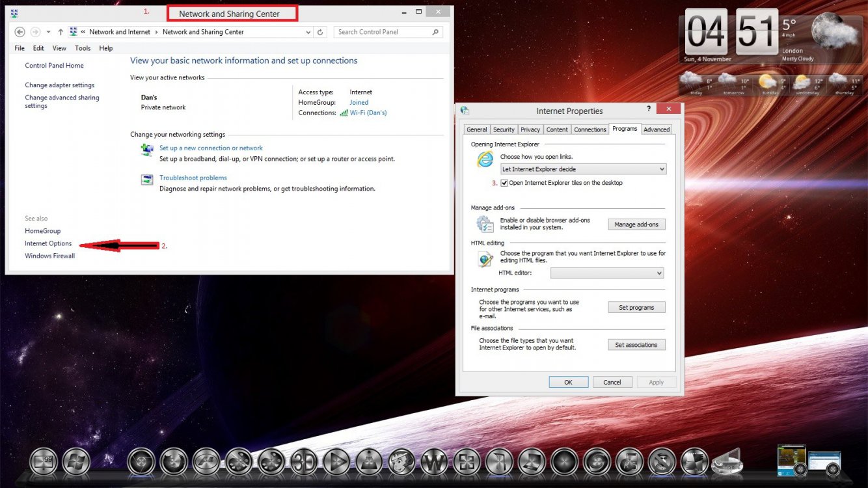This screenshot has width=868, height=488.
Task: Open the HomeGroup link under See also
Action: tap(43, 231)
